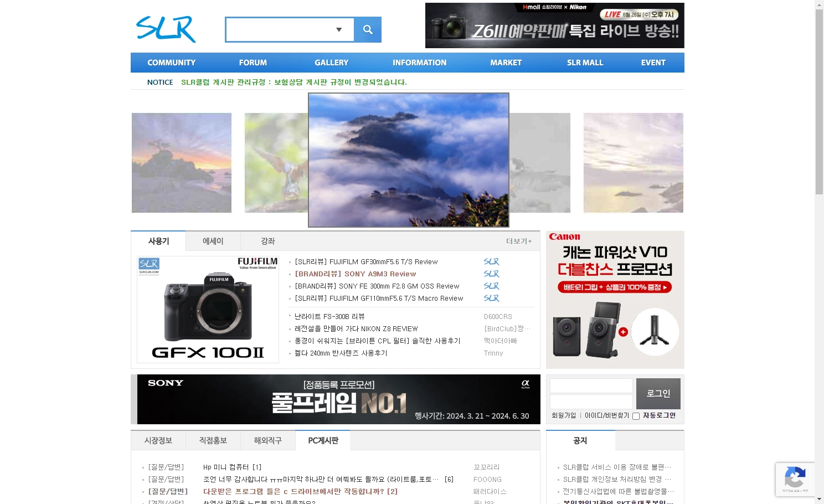
Task: Click author name 꼬꼬리리
Action: coord(487,467)
